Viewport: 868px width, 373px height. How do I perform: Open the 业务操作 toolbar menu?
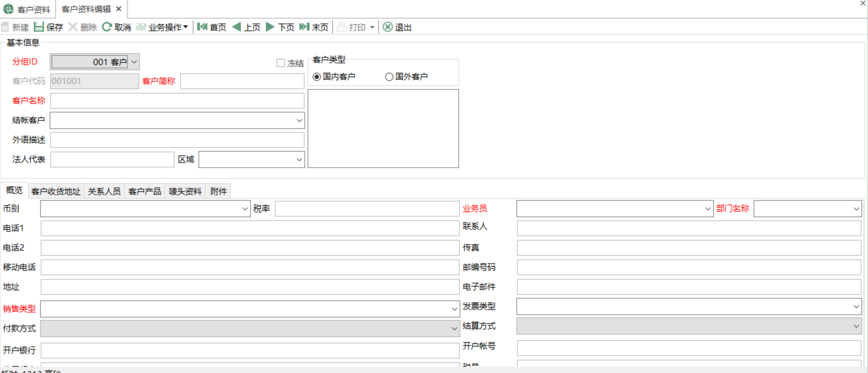point(162,27)
